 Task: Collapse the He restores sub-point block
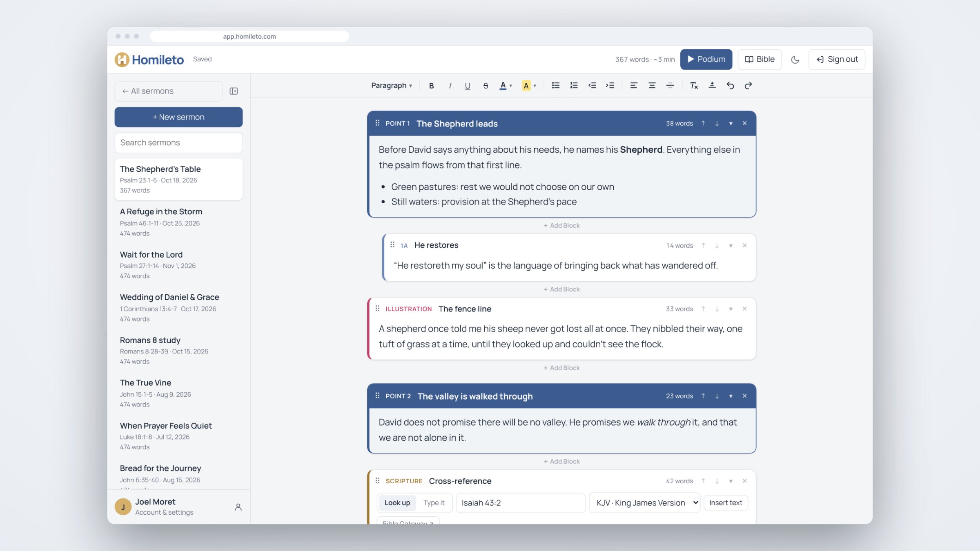click(x=731, y=246)
